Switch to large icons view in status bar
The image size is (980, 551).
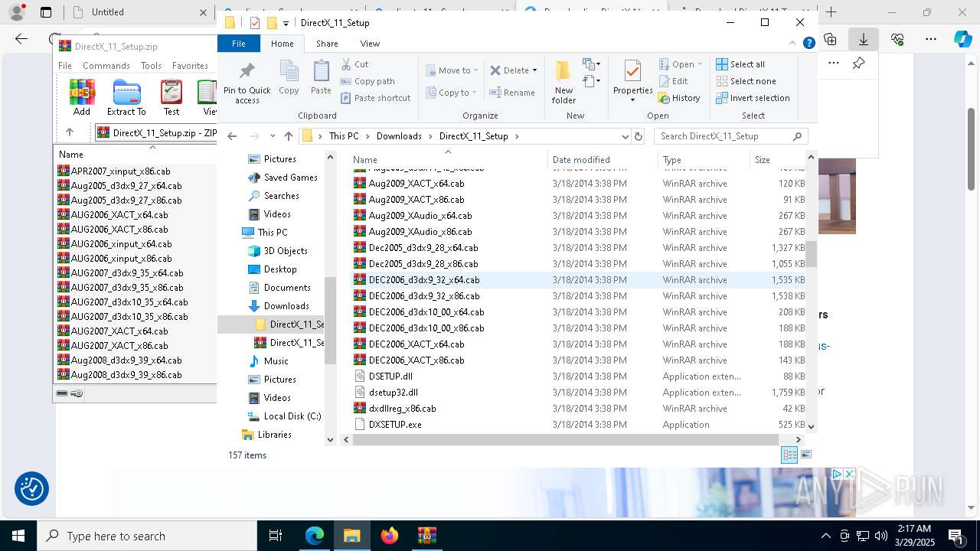(805, 455)
